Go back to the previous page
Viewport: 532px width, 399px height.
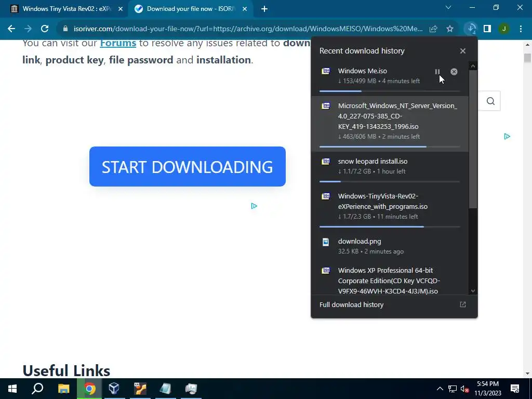coord(11,29)
